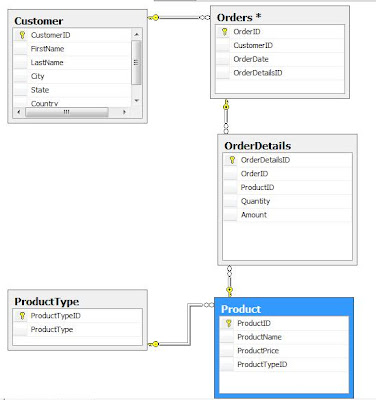Select the ProductID column name in Product table
376x400 pixels.
254,323
